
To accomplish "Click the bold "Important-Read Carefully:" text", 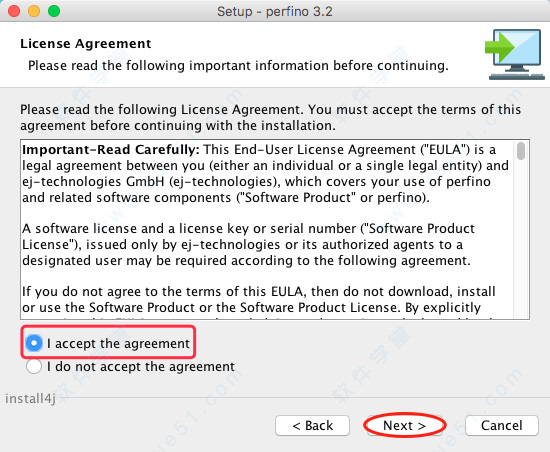I will pyautogui.click(x=111, y=150).
